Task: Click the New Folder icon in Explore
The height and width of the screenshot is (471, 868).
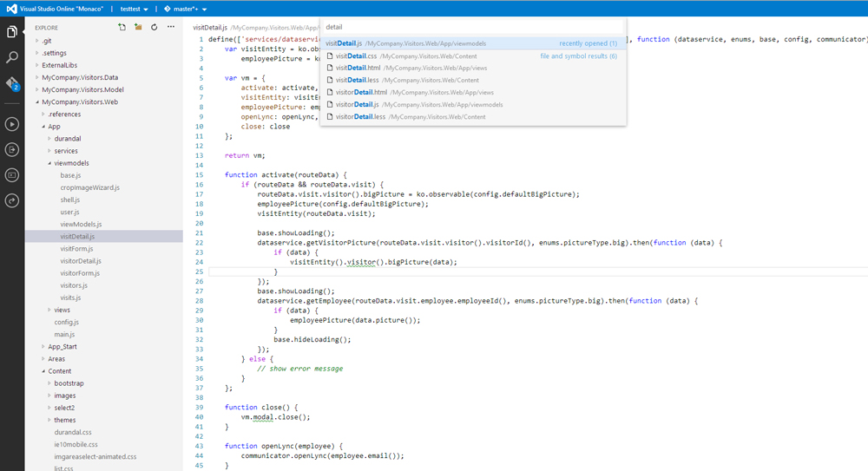Action: [138, 28]
